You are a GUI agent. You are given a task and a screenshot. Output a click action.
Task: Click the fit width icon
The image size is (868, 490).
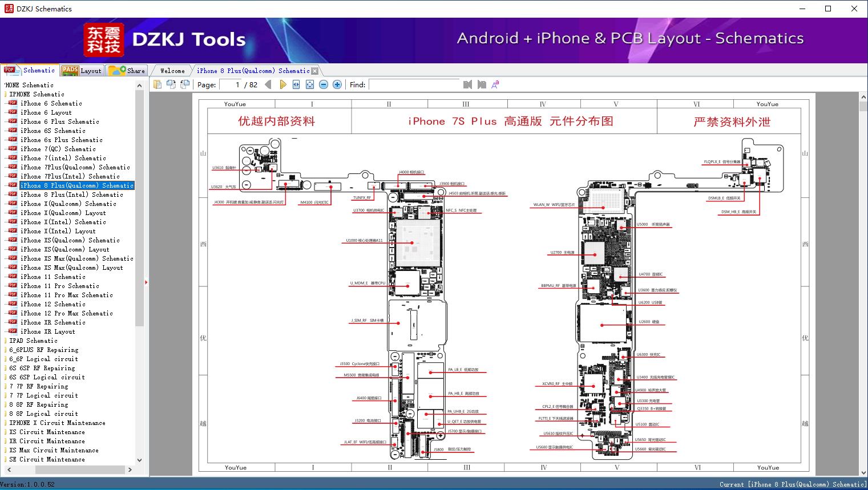pyautogui.click(x=296, y=84)
